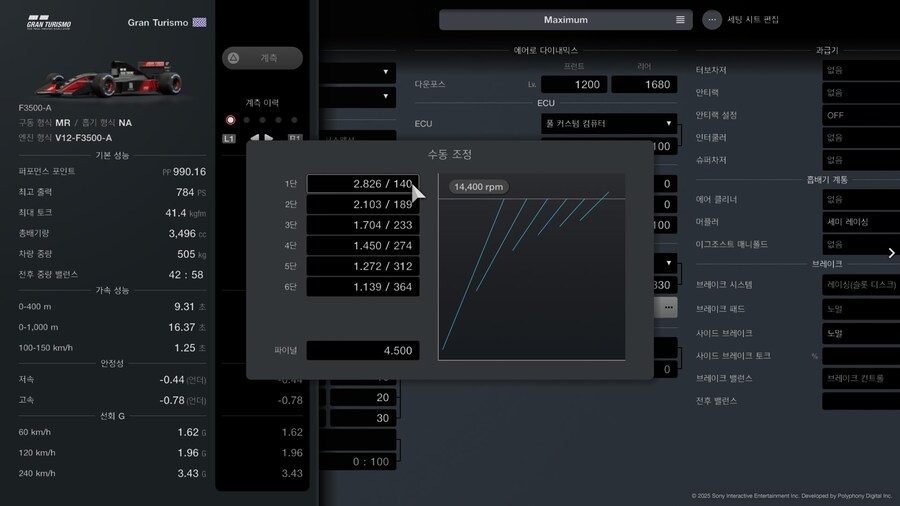Click the Gran Turismo logo
Viewport: 900px width, 506px height.
49,22
